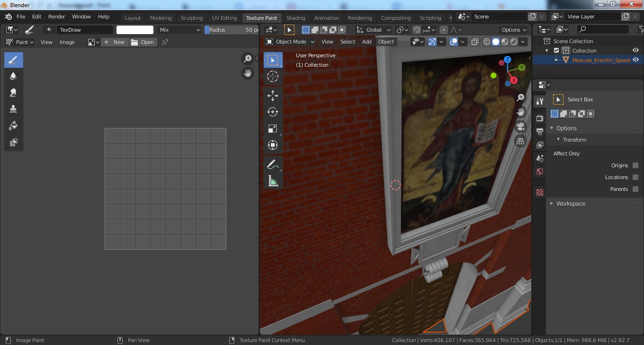
Task: Uncheck Collection exclude checkbox in outliner
Action: point(556,51)
